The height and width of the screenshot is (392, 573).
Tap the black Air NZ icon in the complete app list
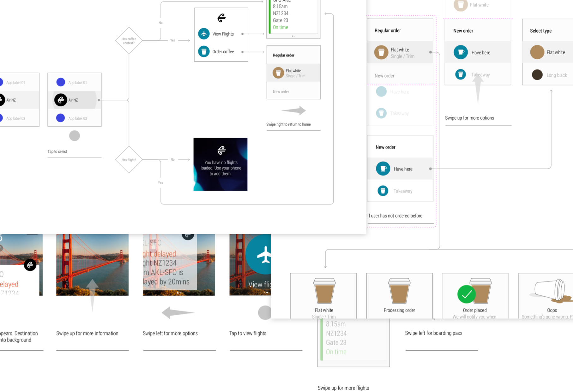click(x=61, y=100)
